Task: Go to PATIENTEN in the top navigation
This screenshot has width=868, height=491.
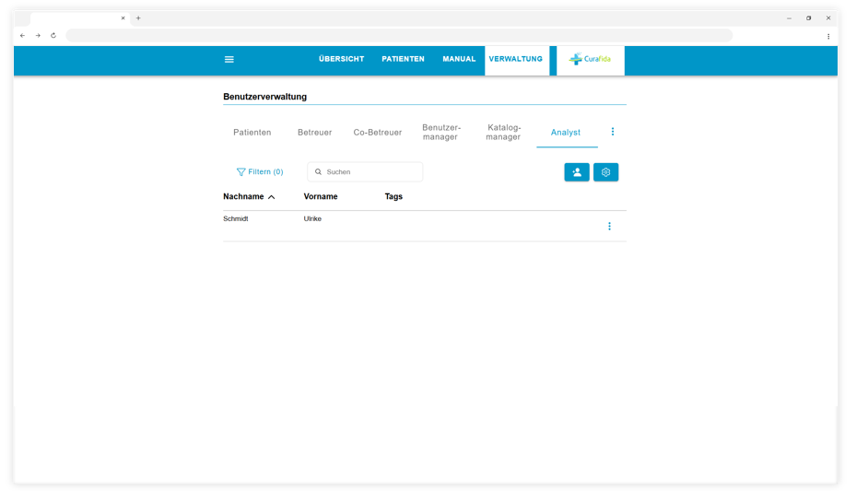Action: [x=403, y=59]
